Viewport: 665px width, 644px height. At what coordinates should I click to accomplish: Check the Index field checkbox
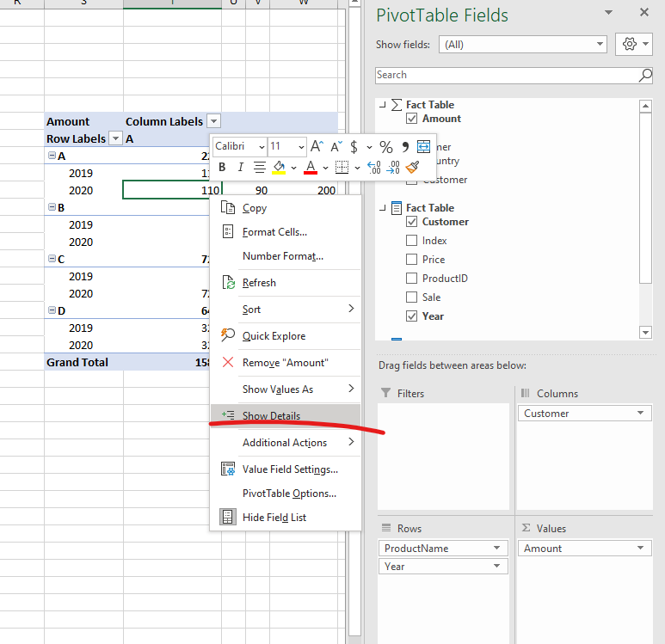click(x=411, y=241)
